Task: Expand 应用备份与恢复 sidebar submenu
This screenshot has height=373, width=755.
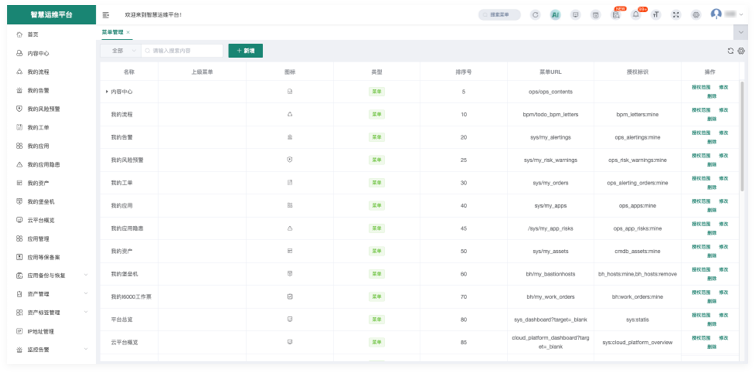Action: 86,275
